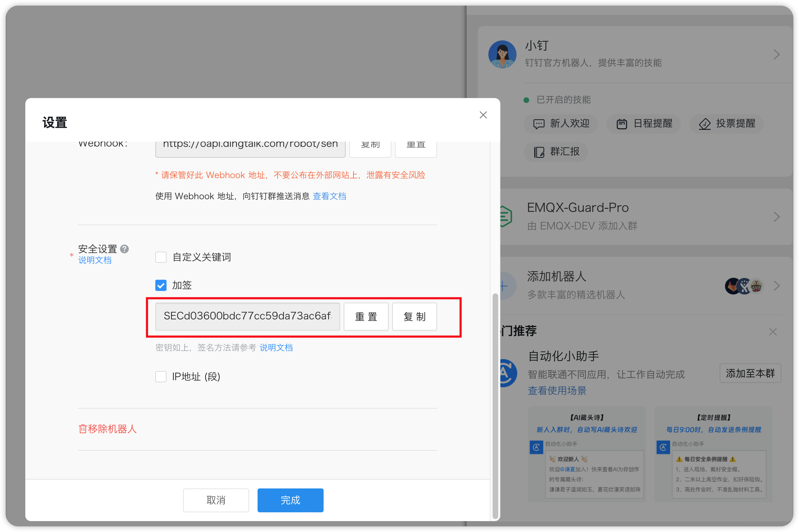Open the 新人欢迎 skill tag
Image resolution: width=799 pixels, height=532 pixels.
point(561,124)
